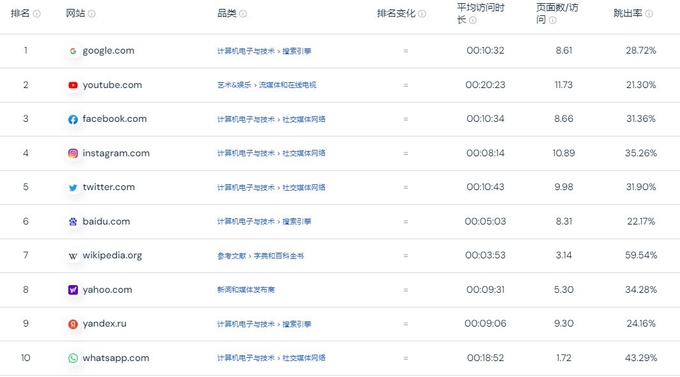Viewport: 680px width, 377px height.
Task: Open instagram.com category link
Action: (x=271, y=153)
